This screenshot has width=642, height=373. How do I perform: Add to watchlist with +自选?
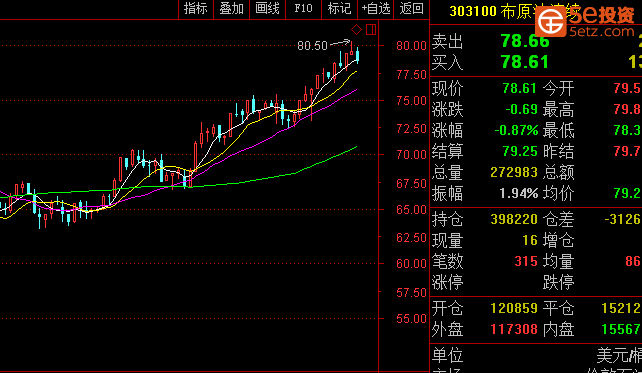375,9
